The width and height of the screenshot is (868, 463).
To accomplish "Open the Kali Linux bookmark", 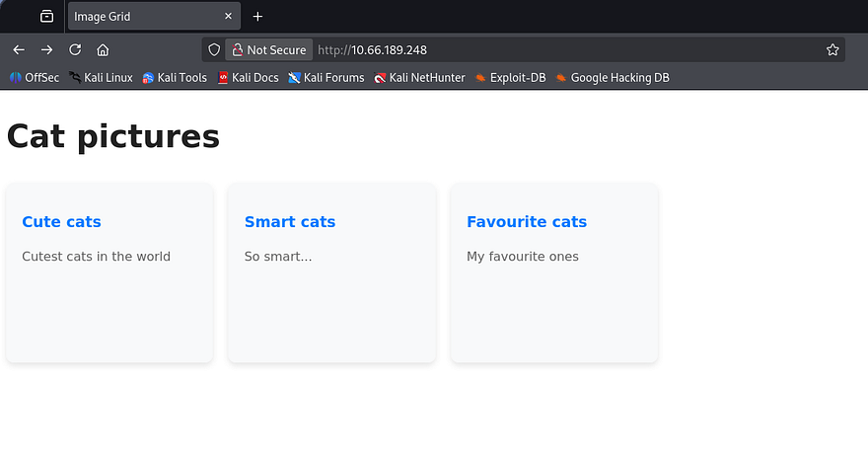I will [x=101, y=77].
